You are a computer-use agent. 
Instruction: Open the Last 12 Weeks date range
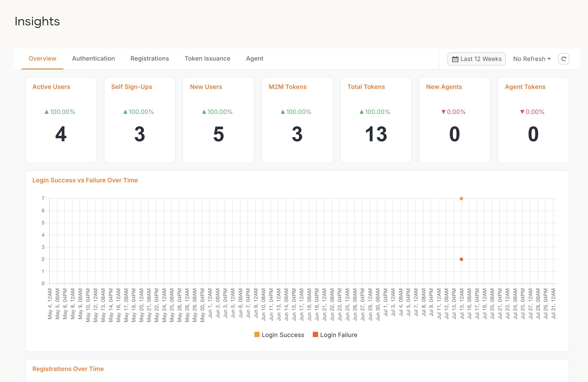476,59
